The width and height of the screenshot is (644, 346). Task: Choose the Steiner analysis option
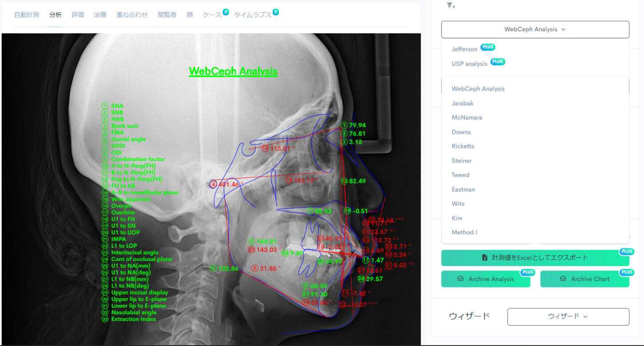point(462,161)
